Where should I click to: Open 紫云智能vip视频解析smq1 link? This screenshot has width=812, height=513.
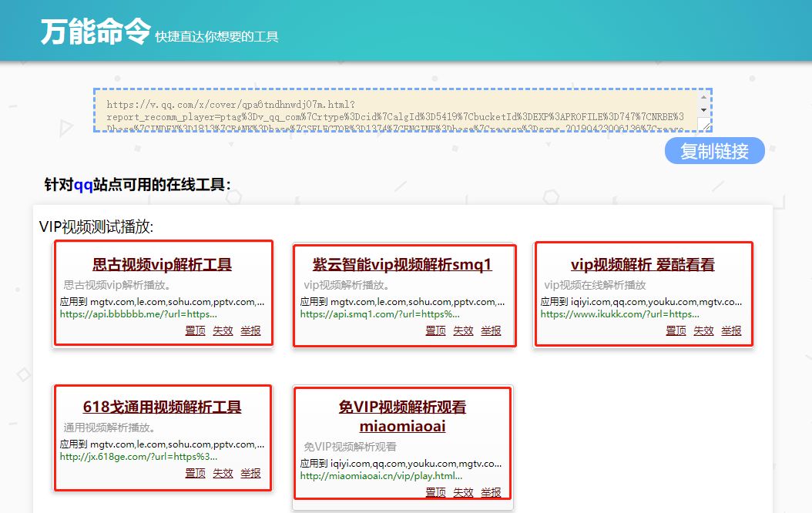pyautogui.click(x=402, y=264)
